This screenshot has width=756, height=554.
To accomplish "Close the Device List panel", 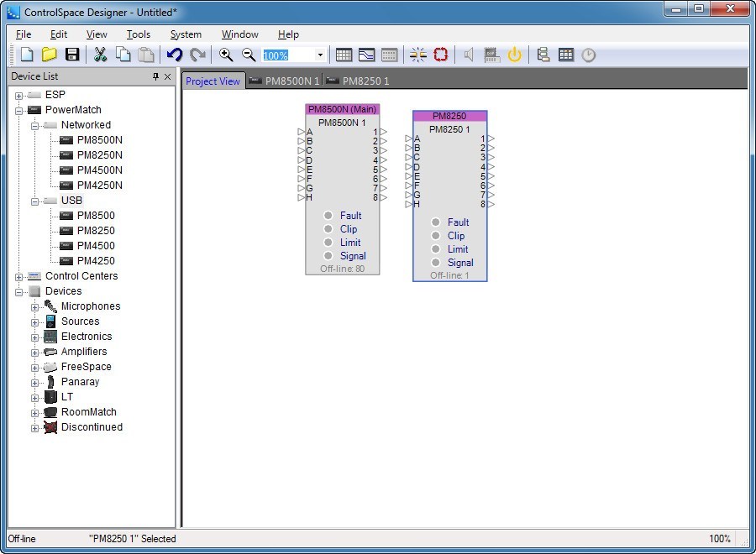I will click(x=167, y=76).
